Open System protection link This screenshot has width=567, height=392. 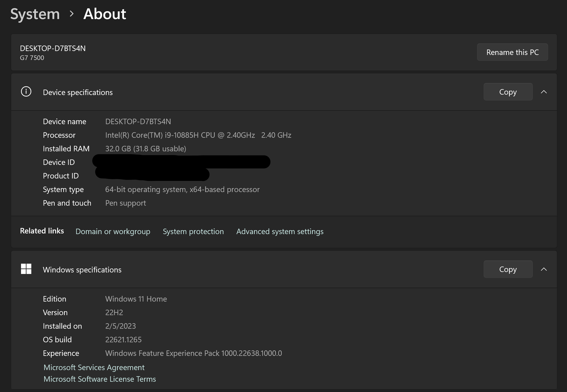tap(194, 231)
